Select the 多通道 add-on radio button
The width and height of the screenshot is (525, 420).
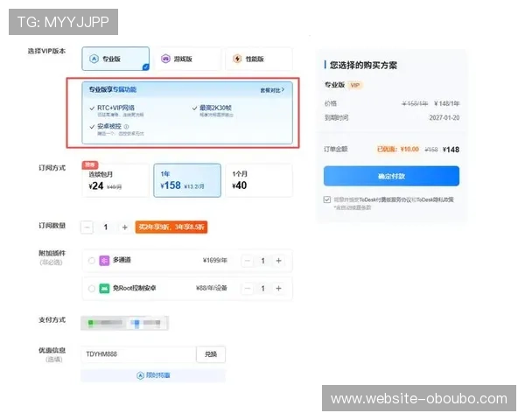pos(91,261)
